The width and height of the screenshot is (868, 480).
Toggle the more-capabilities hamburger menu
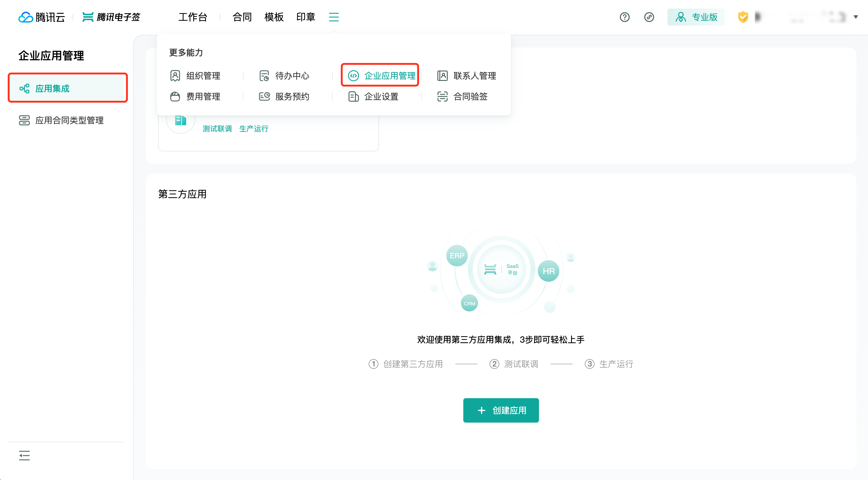(x=334, y=17)
